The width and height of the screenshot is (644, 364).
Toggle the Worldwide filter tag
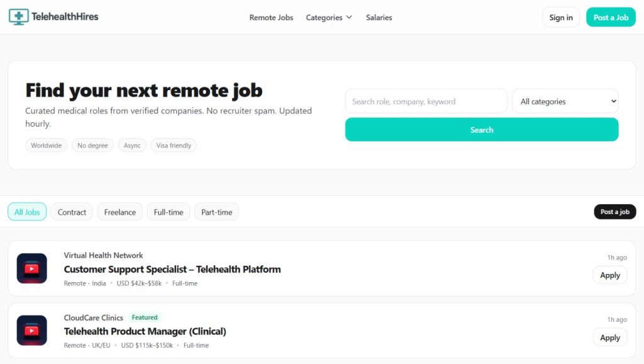point(46,145)
